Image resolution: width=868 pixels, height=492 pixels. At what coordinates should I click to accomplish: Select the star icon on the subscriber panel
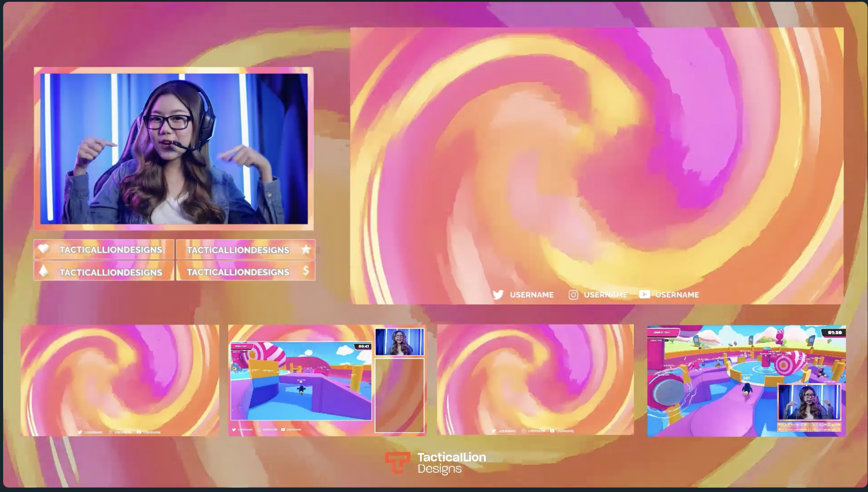pyautogui.click(x=306, y=250)
